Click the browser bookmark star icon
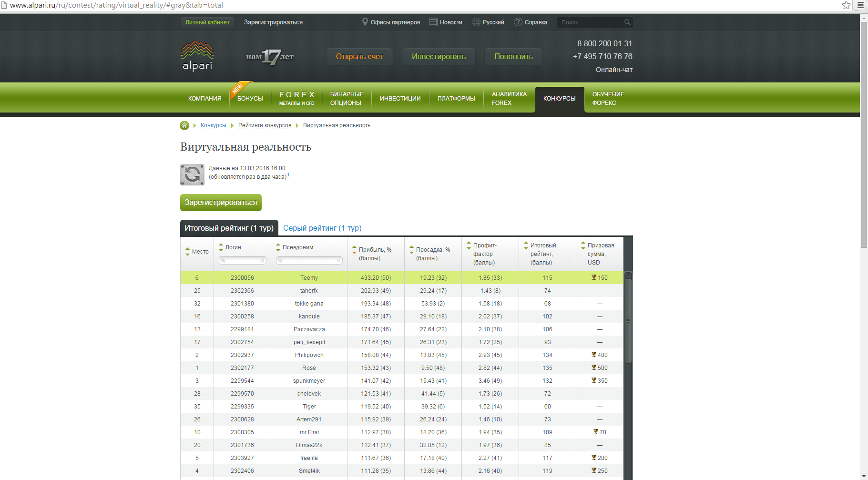 point(846,5)
